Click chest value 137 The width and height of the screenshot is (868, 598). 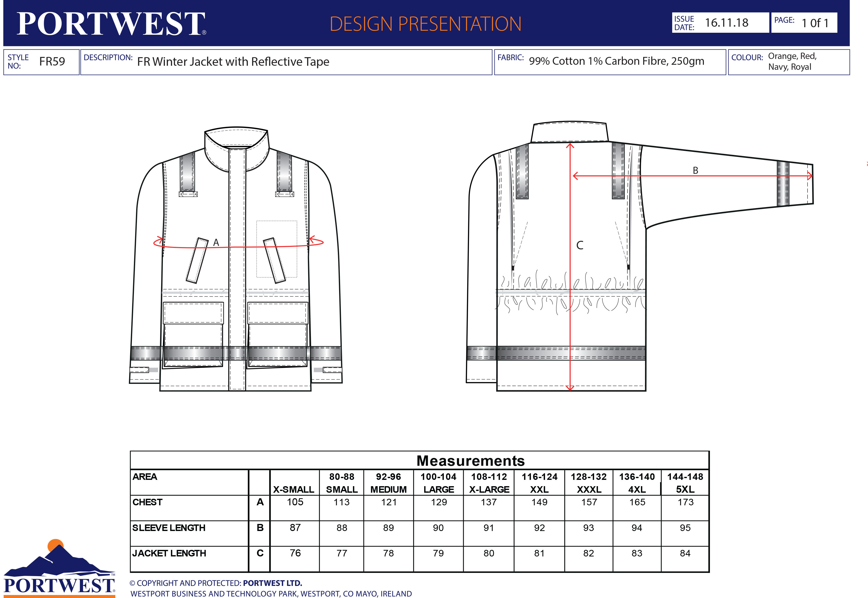tap(489, 502)
